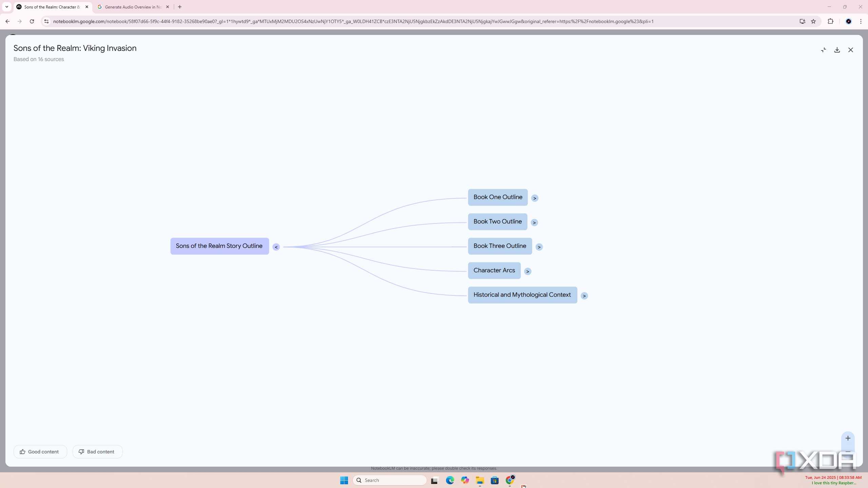The height and width of the screenshot is (488, 868).
Task: Open File Explorer from taskbar
Action: click(480, 480)
